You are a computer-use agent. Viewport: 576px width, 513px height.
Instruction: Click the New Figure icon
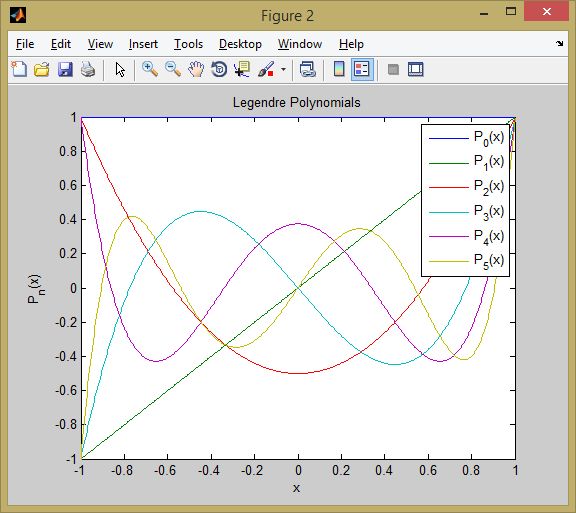click(19, 69)
